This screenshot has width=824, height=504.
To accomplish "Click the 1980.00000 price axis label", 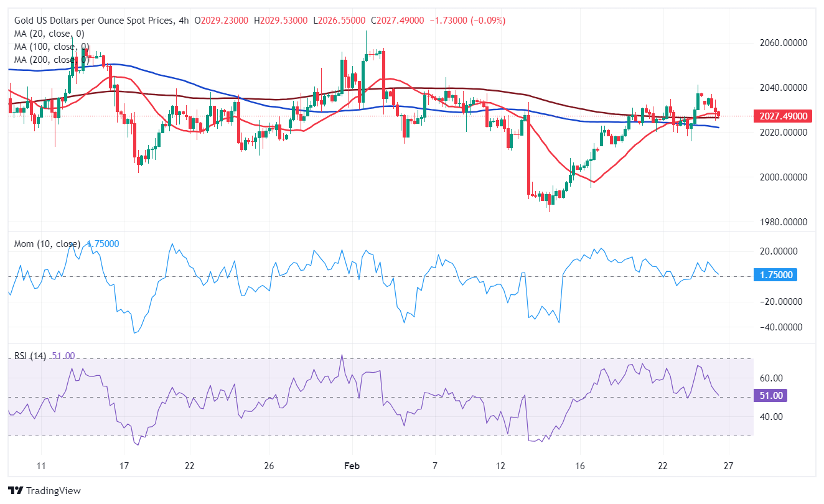I will coord(782,222).
